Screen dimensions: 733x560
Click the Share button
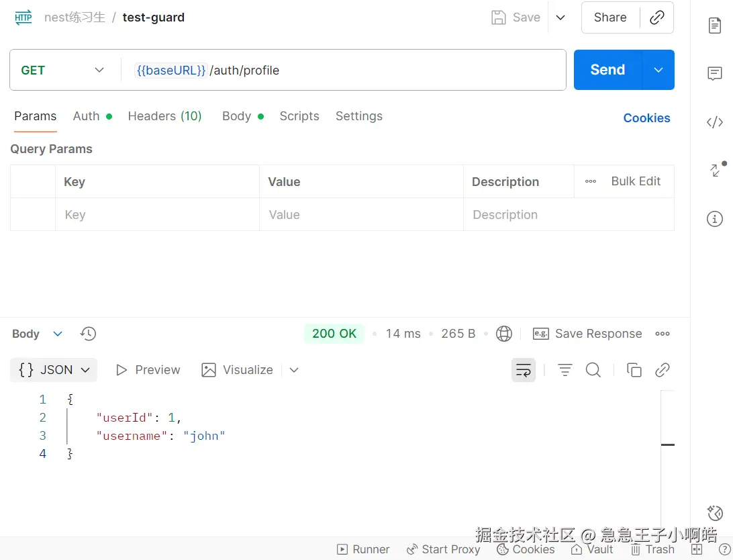pyautogui.click(x=610, y=17)
